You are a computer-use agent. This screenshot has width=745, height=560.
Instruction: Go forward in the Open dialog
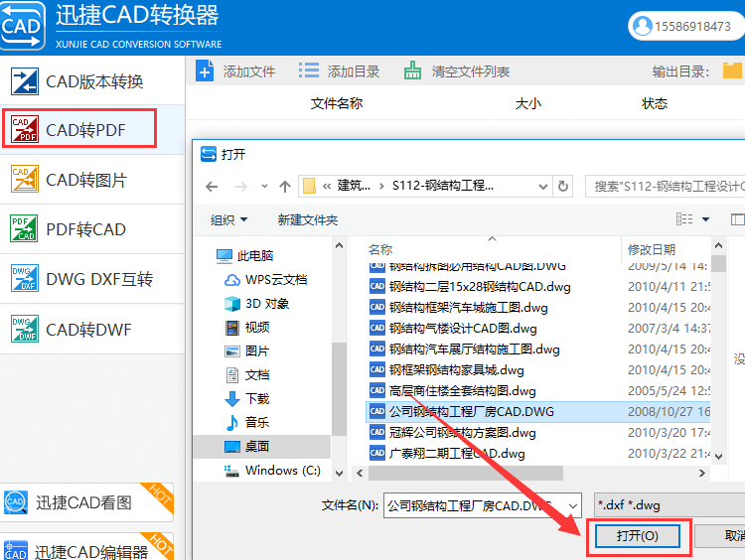click(241, 187)
